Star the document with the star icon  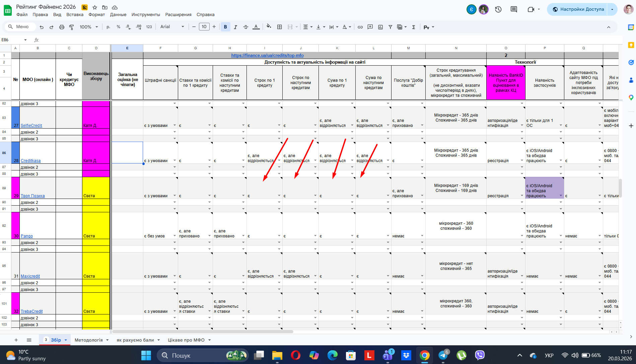(95, 7)
